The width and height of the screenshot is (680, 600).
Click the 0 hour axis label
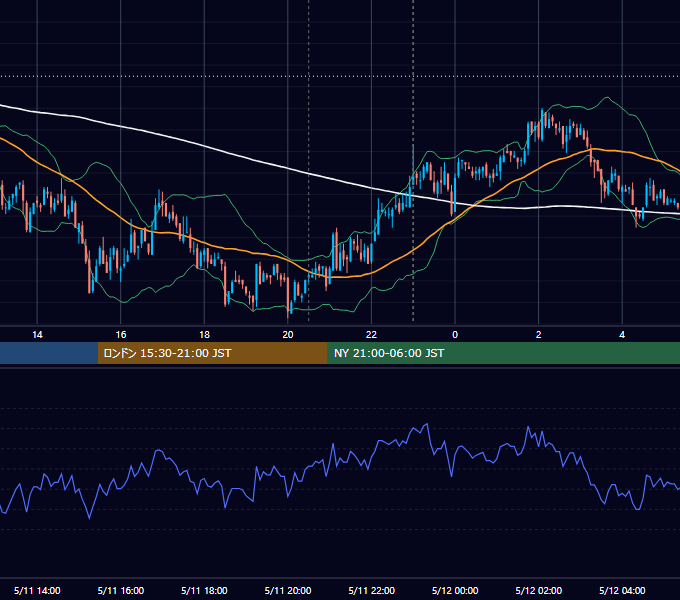click(x=455, y=335)
